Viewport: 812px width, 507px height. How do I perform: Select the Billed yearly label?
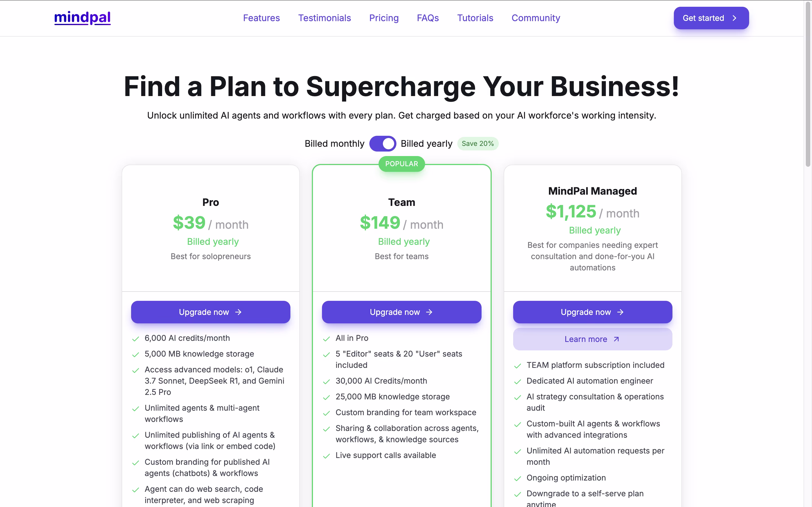[x=427, y=144]
